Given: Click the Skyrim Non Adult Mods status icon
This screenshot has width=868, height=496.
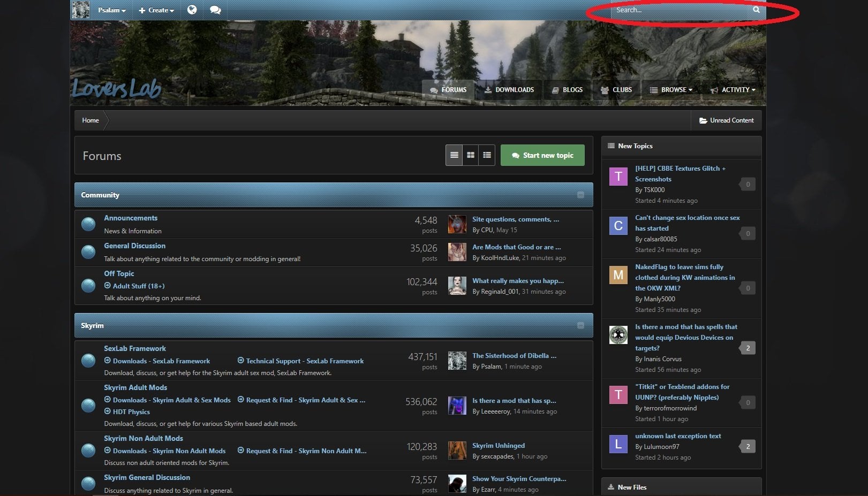Looking at the screenshot, I should click(88, 451).
